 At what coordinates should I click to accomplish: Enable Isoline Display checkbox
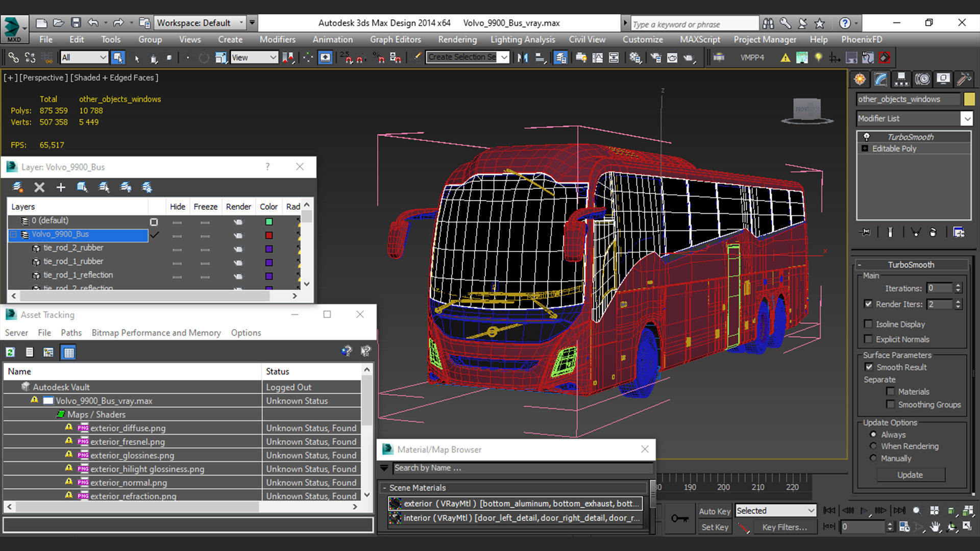coord(868,324)
